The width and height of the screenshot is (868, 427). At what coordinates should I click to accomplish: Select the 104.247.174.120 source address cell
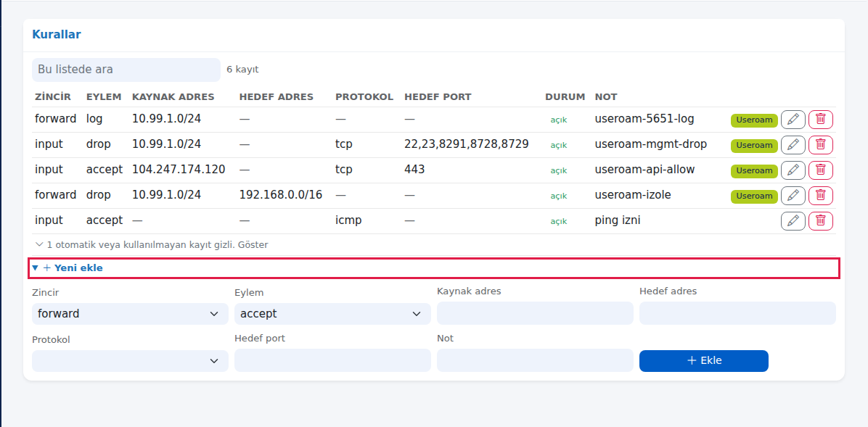coord(179,170)
